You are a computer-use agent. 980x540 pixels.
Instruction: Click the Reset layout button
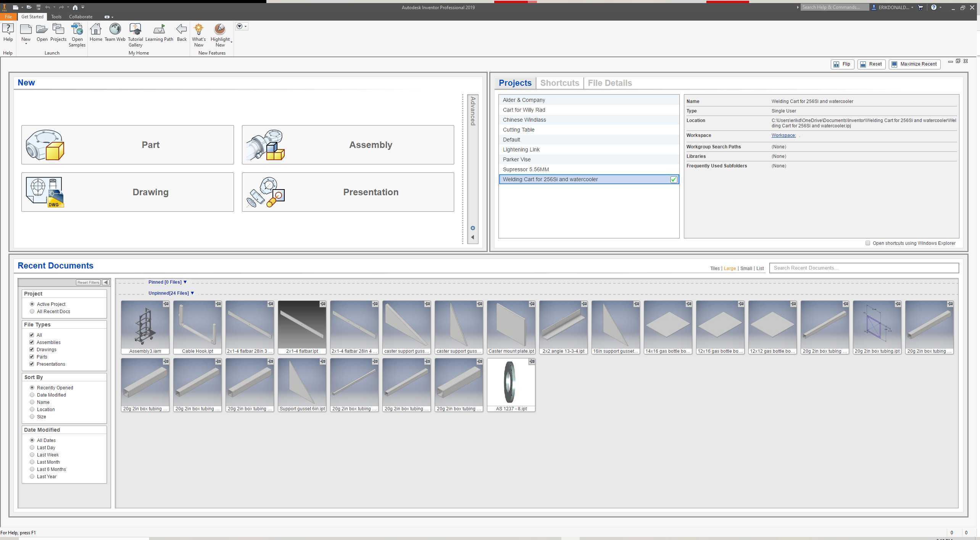871,64
